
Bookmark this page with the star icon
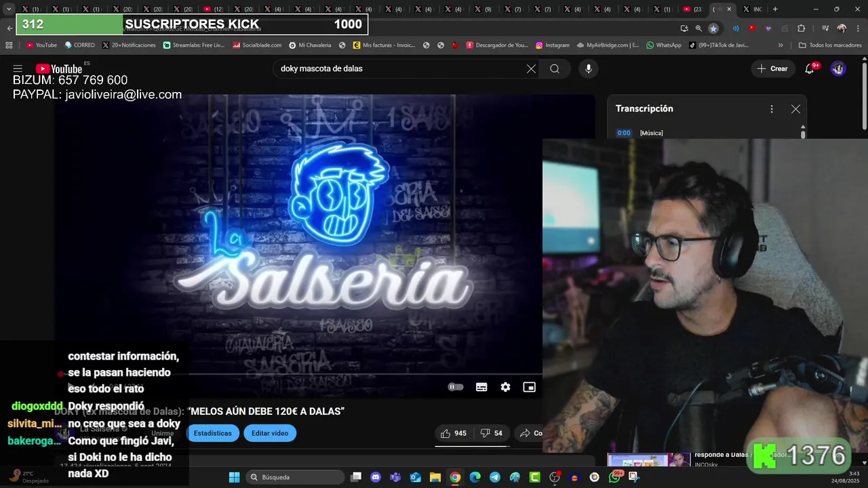click(x=713, y=28)
